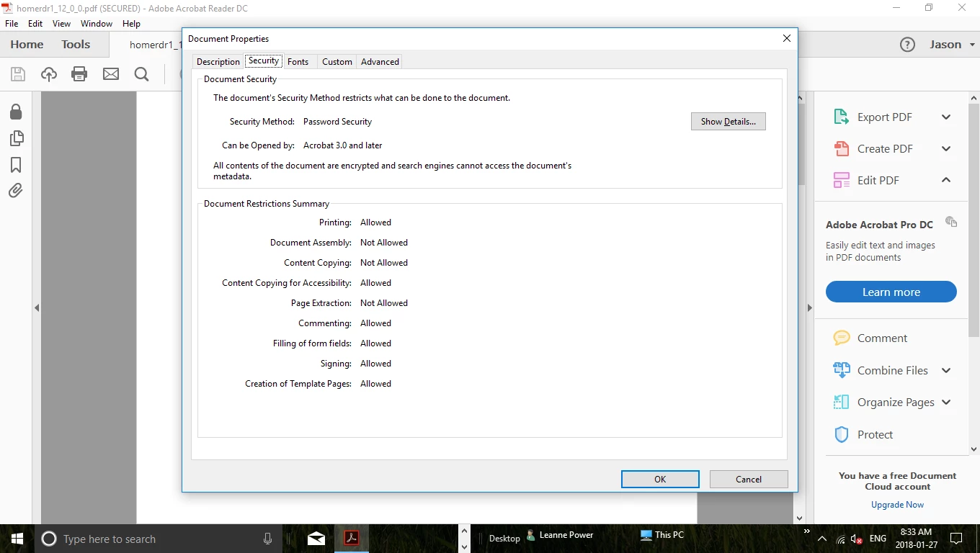Open the Action Center notification icon
The width and height of the screenshot is (980, 553).
956,539
